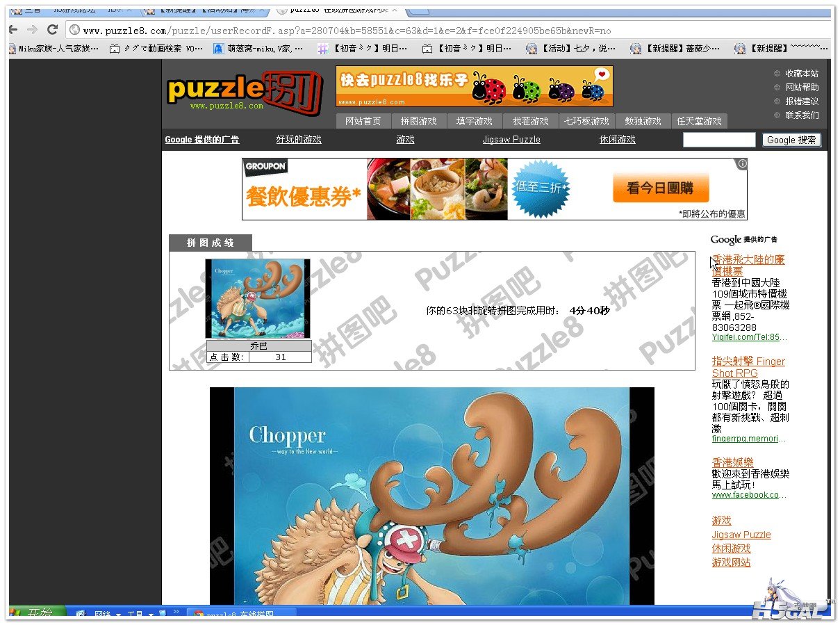The width and height of the screenshot is (840, 625).
Task: Open the 网站帮助 link
Action: (801, 87)
